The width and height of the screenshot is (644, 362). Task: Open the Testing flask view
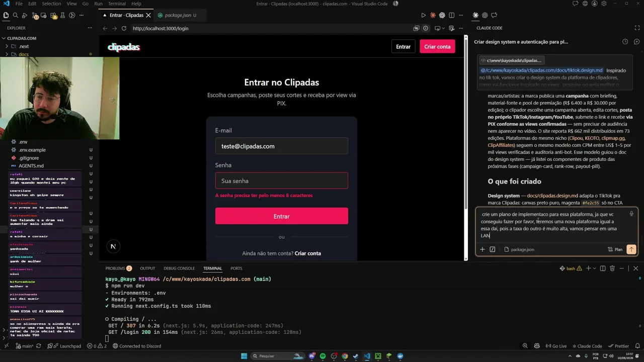pos(63,16)
